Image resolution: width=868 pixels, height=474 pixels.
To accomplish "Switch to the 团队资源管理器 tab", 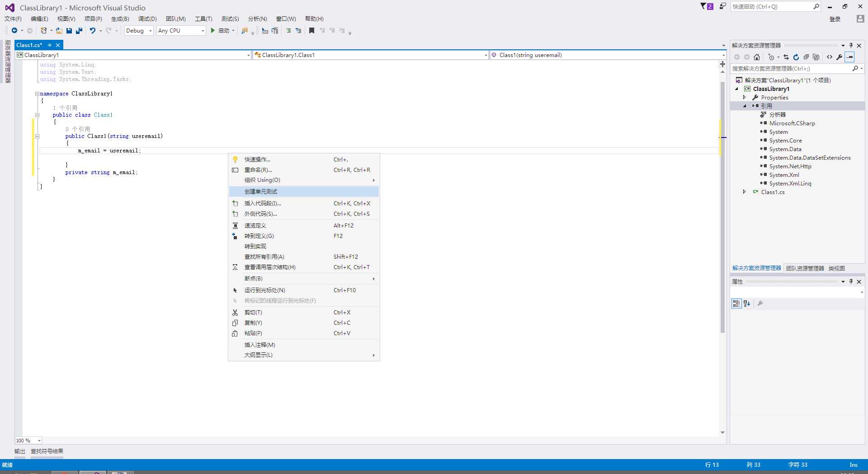I will [x=805, y=268].
